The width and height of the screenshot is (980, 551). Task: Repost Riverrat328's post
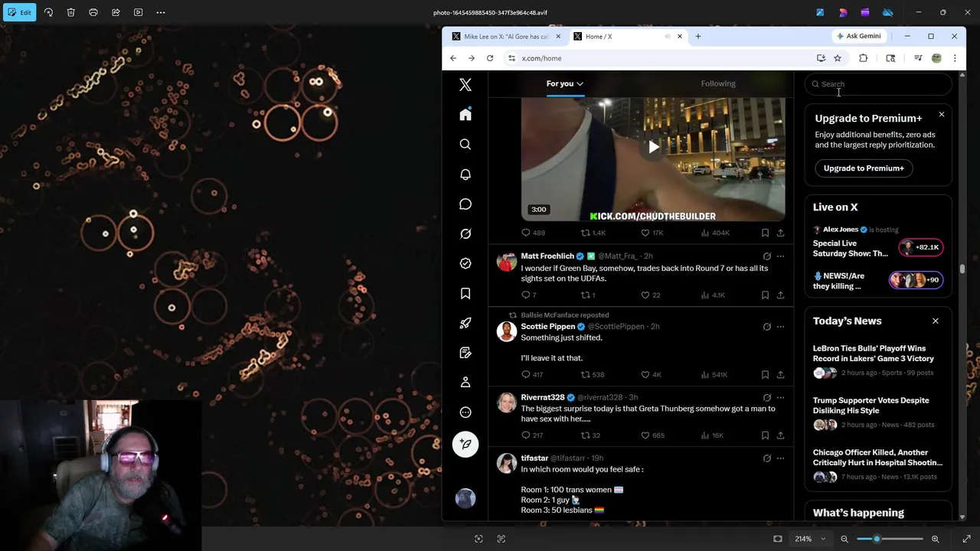[x=585, y=435]
